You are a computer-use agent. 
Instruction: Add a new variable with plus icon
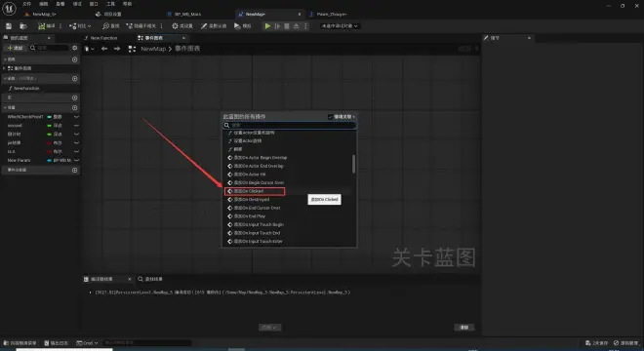(x=75, y=107)
